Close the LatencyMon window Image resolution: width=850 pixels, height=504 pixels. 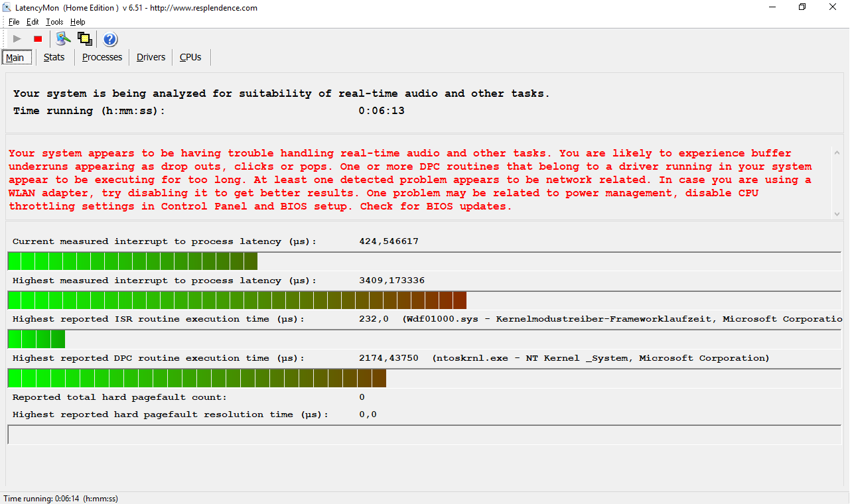coord(833,7)
